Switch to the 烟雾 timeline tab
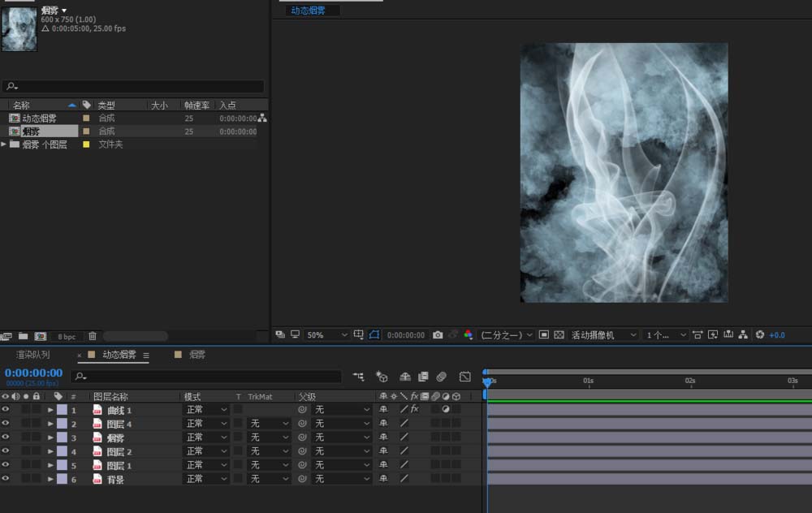 click(x=197, y=355)
